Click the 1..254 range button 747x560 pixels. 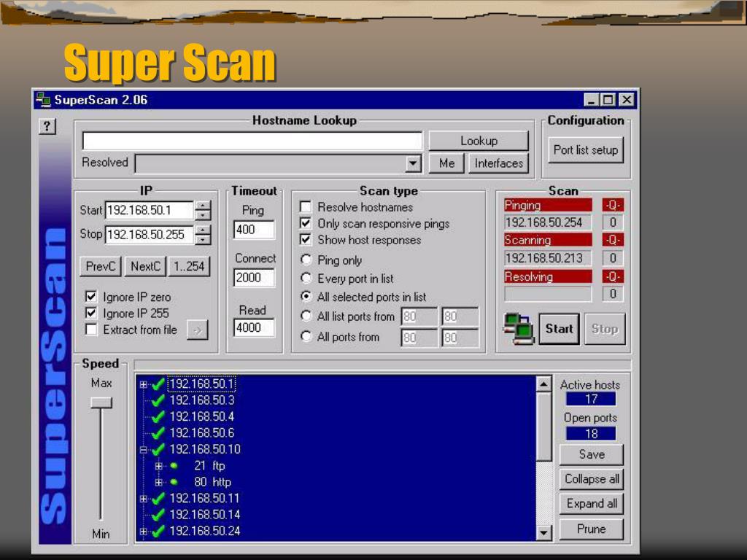189,266
